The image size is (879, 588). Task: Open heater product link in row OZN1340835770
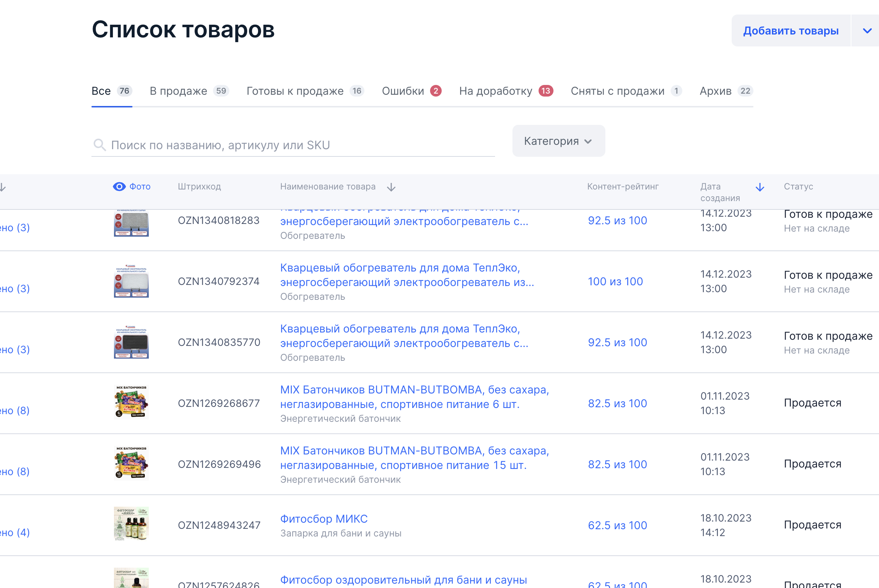pyautogui.click(x=404, y=336)
